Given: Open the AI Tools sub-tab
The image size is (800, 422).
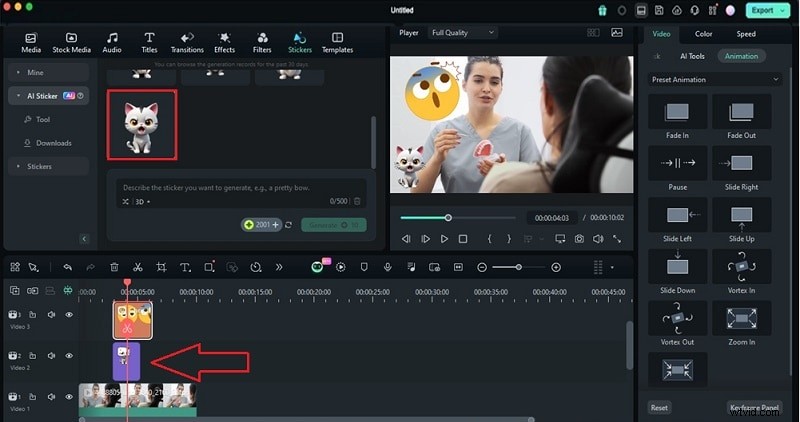Looking at the screenshot, I should (x=692, y=56).
